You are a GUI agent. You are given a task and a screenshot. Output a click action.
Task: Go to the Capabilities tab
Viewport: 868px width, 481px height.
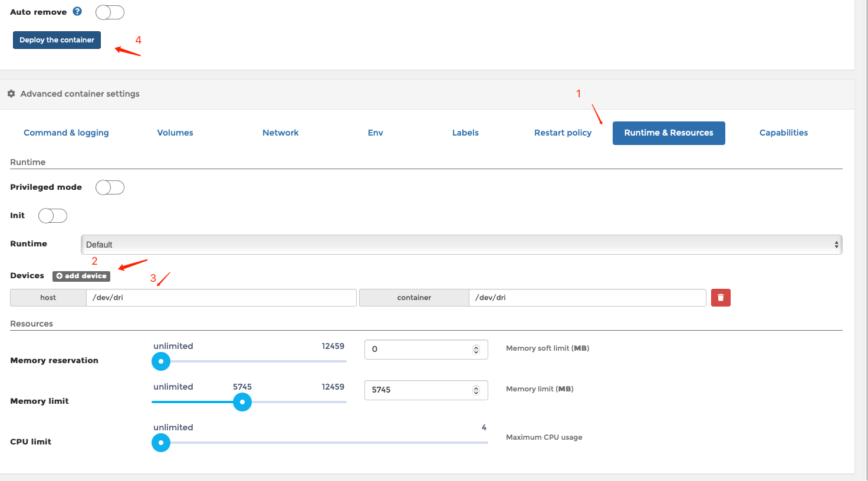click(783, 133)
